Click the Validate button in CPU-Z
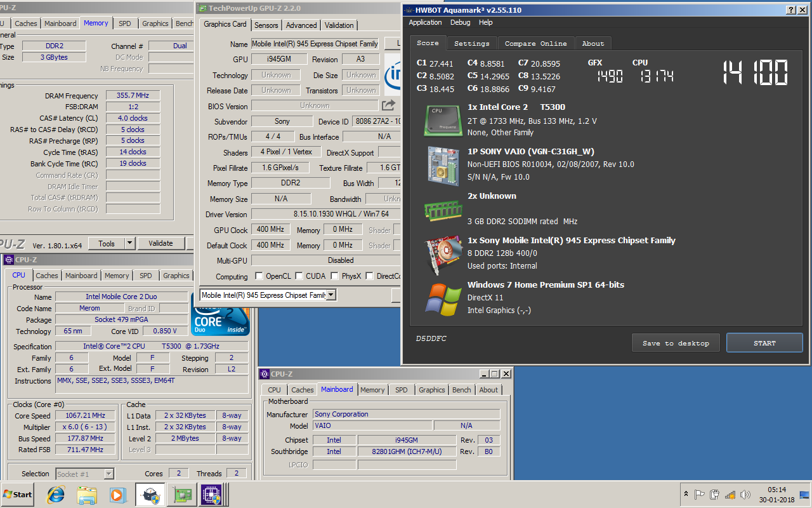 click(160, 243)
